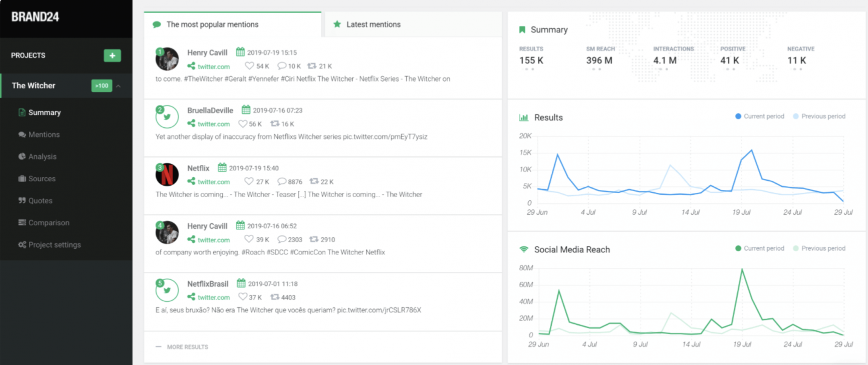This screenshot has height=365, width=868.
Task: Click Social Media Reach wifi icon
Action: click(x=524, y=249)
